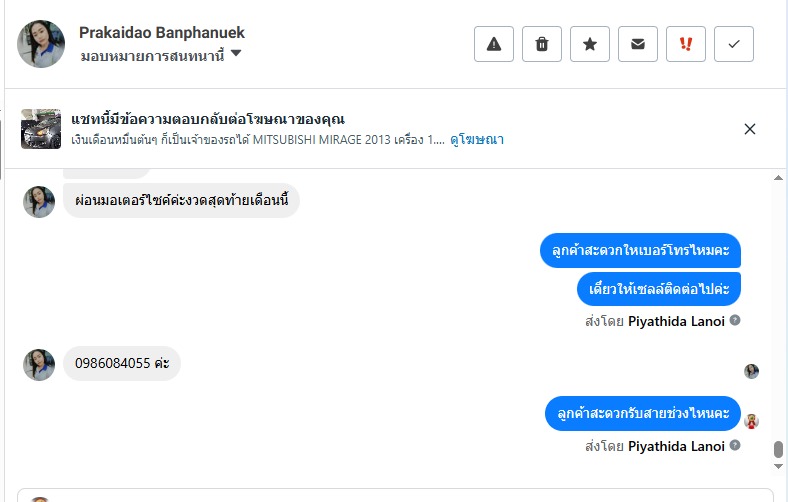Viewport: 788px width, 502px height.
Task: Click the message reply input field
Action: [x=400, y=495]
